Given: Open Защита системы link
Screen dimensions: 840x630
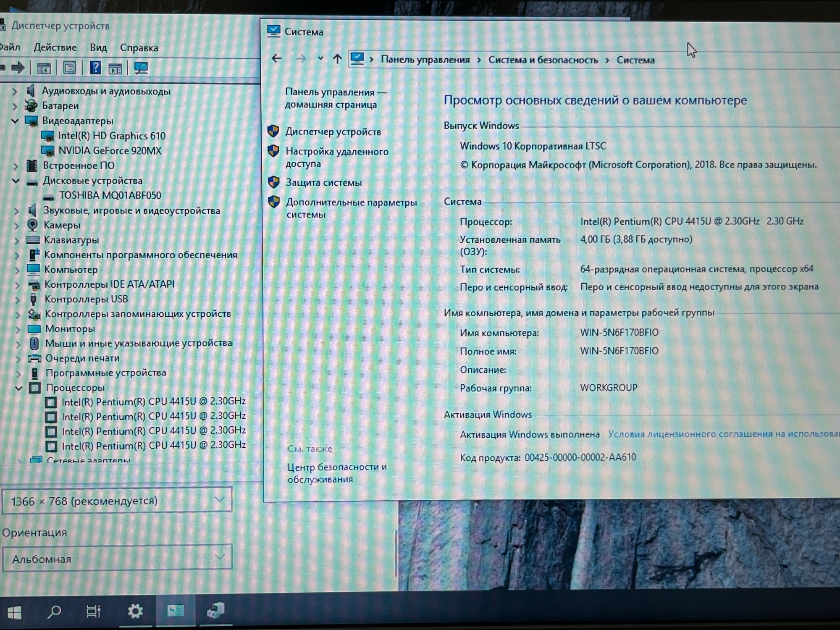Looking at the screenshot, I should [323, 183].
